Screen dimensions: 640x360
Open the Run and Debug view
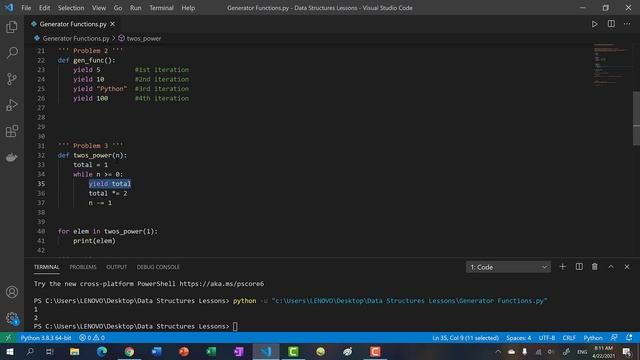click(12, 105)
